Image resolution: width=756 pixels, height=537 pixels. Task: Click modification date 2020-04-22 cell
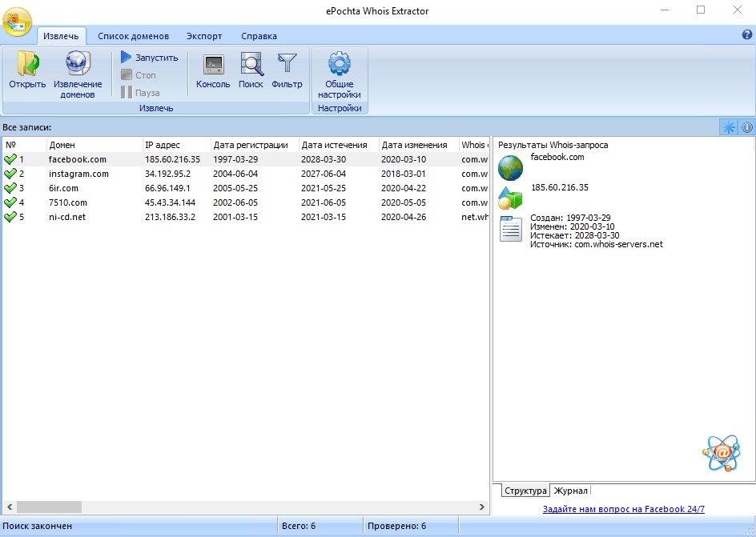404,188
